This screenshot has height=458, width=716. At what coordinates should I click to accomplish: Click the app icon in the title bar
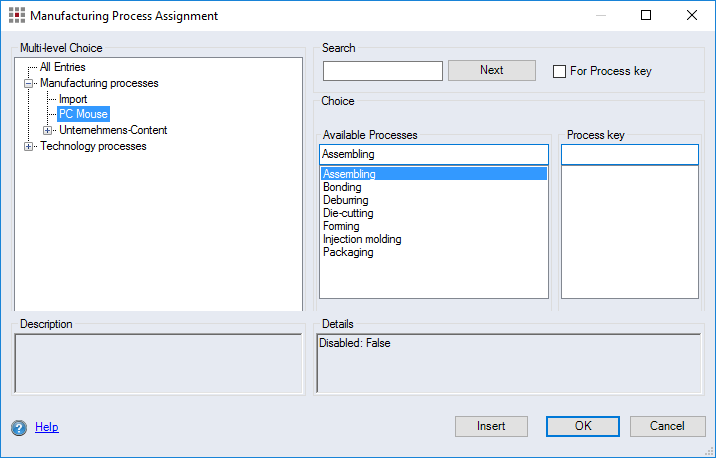pyautogui.click(x=17, y=16)
